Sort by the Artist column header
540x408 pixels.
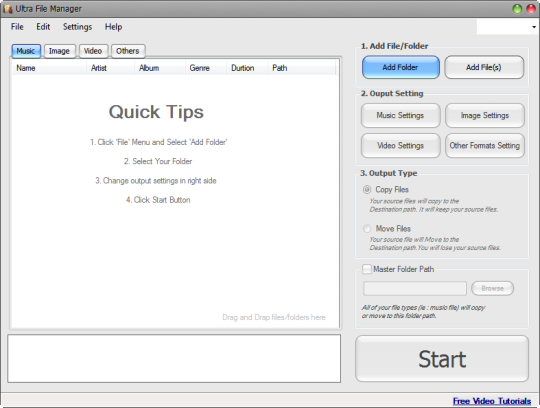click(110, 68)
